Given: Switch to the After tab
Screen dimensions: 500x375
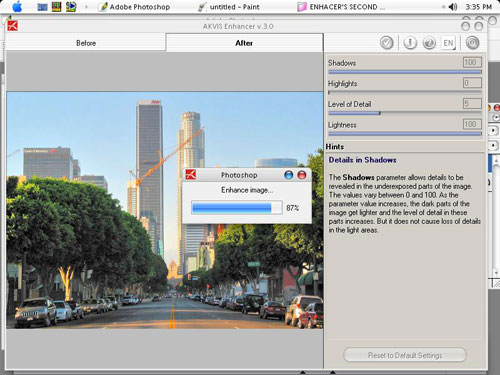Looking at the screenshot, I should point(244,43).
